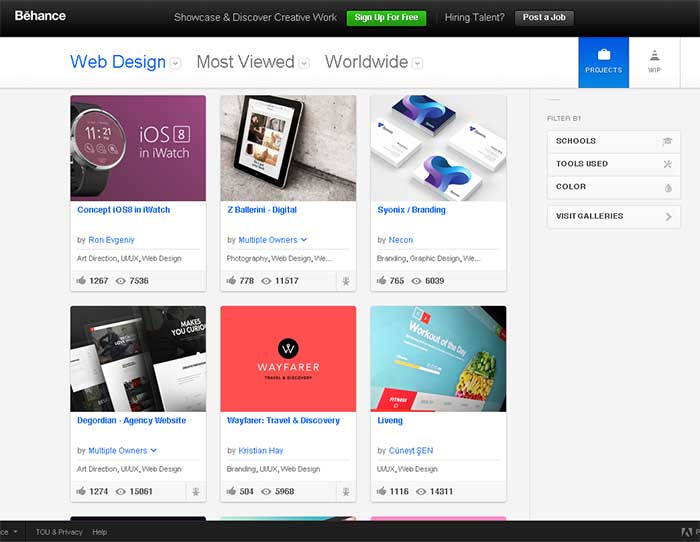The width and height of the screenshot is (700, 542).
Task: Open the Z Ballerini tablet thumbnail
Action: point(288,148)
